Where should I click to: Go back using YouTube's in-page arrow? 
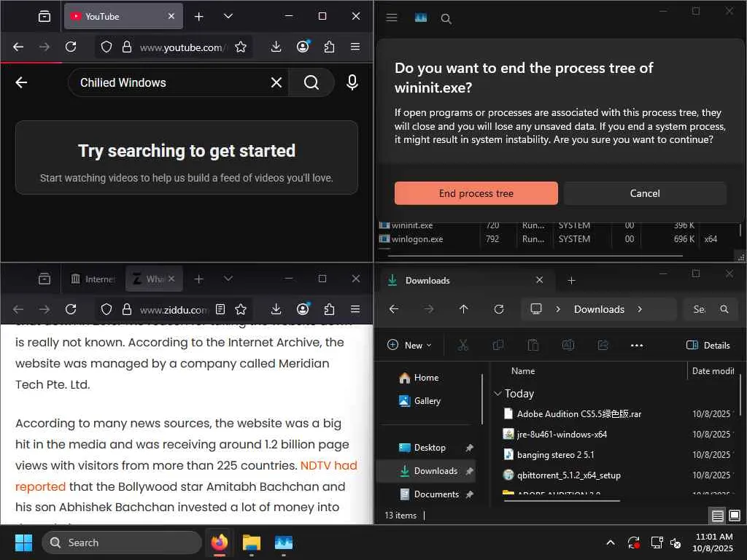(x=21, y=82)
